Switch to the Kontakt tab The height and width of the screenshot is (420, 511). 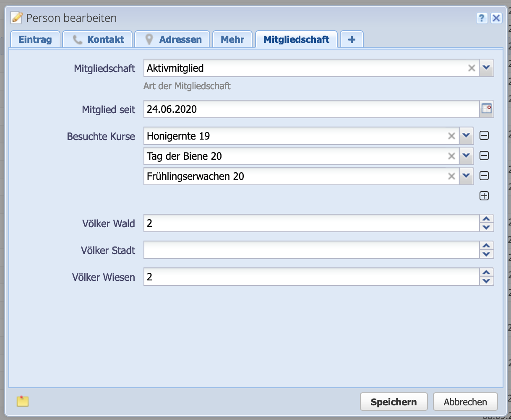click(x=98, y=39)
